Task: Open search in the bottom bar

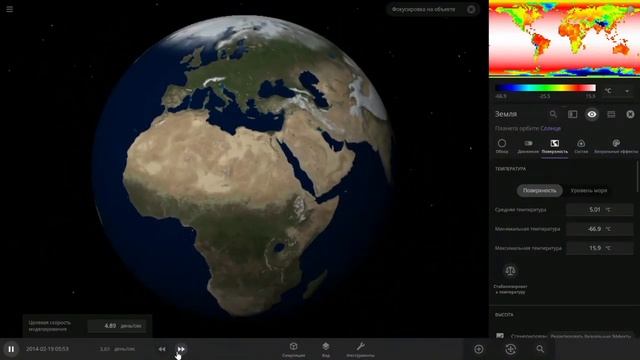Action: (540, 349)
